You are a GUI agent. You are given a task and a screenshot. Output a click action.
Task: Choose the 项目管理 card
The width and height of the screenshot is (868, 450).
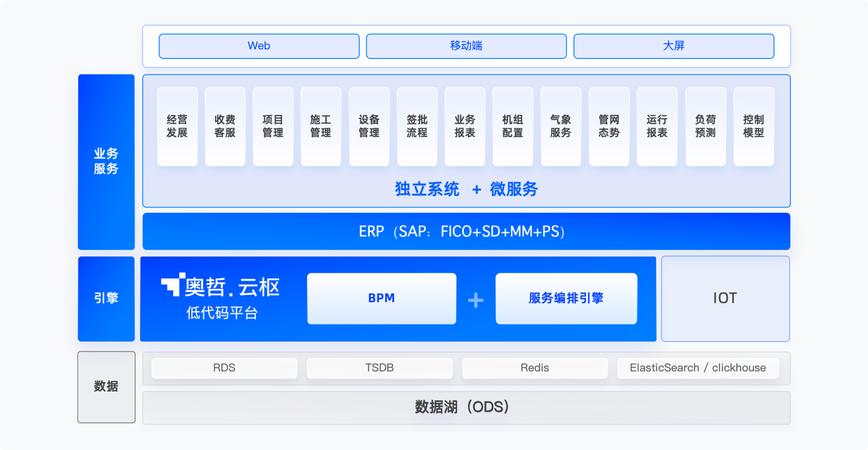tap(273, 126)
